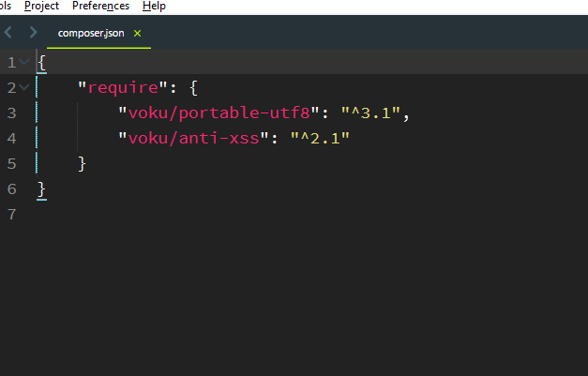Click the "^2.1" version value
This screenshot has height=376, width=588.
pos(320,139)
